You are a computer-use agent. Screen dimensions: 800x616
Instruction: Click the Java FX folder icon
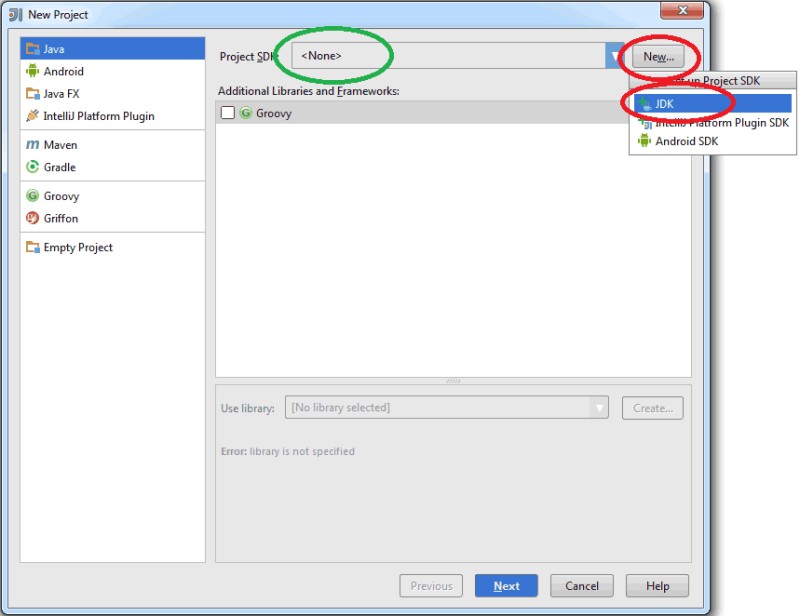tap(33, 93)
